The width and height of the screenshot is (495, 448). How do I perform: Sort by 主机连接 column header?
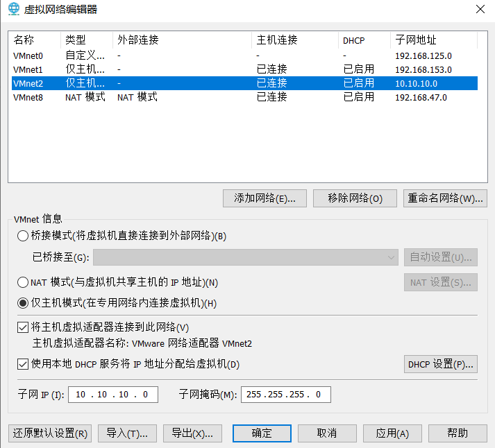click(x=295, y=40)
